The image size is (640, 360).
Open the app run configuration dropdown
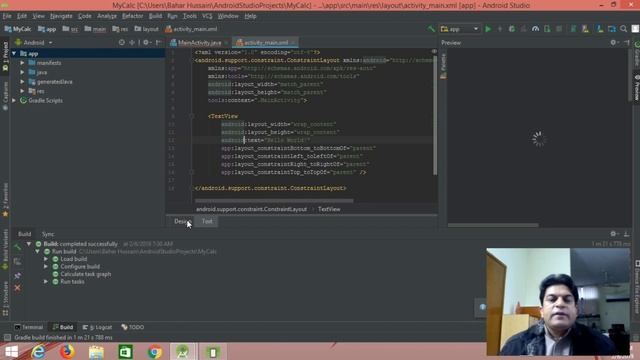460,29
